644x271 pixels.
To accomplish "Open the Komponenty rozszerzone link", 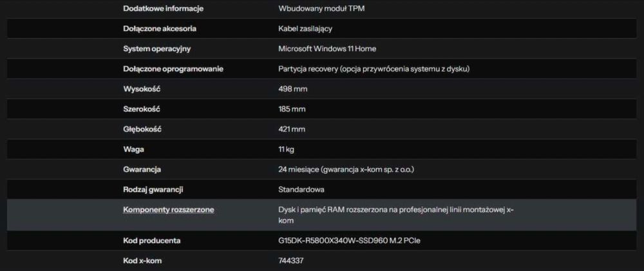I will [169, 210].
